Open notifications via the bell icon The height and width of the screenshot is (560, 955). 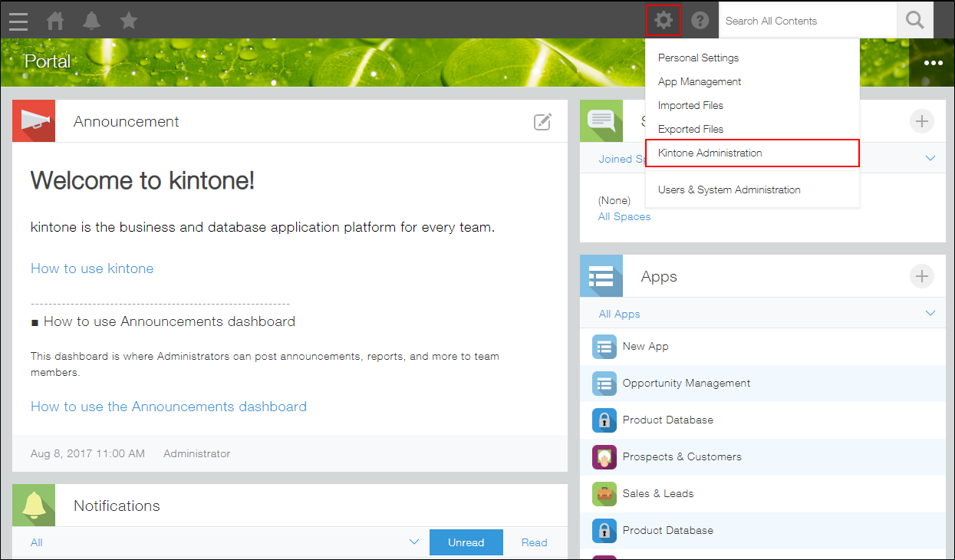click(91, 21)
